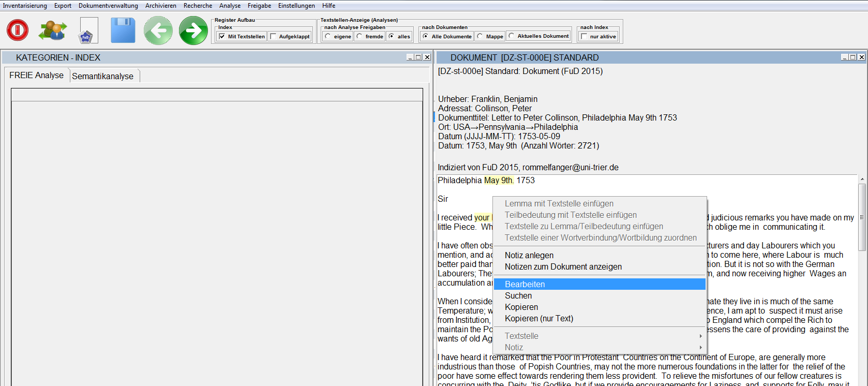Select the eigene radio button

click(x=328, y=36)
